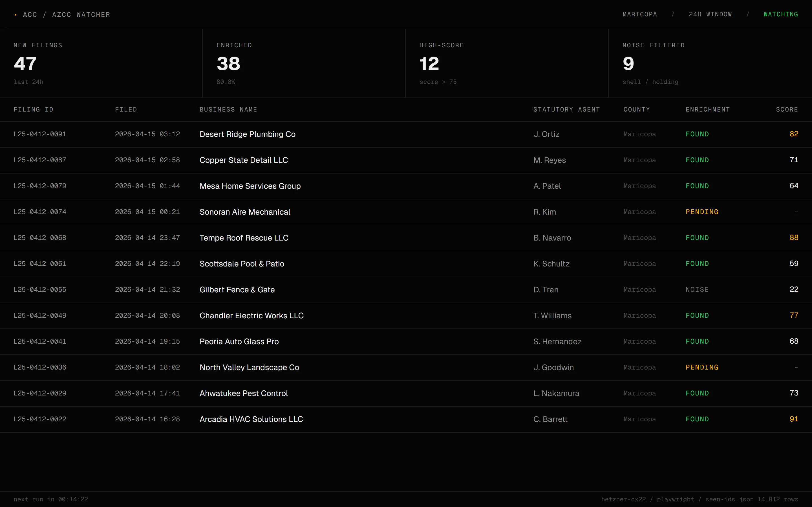This screenshot has height=507, width=812.
Task: Click the WATCHING status indicator
Action: click(780, 14)
